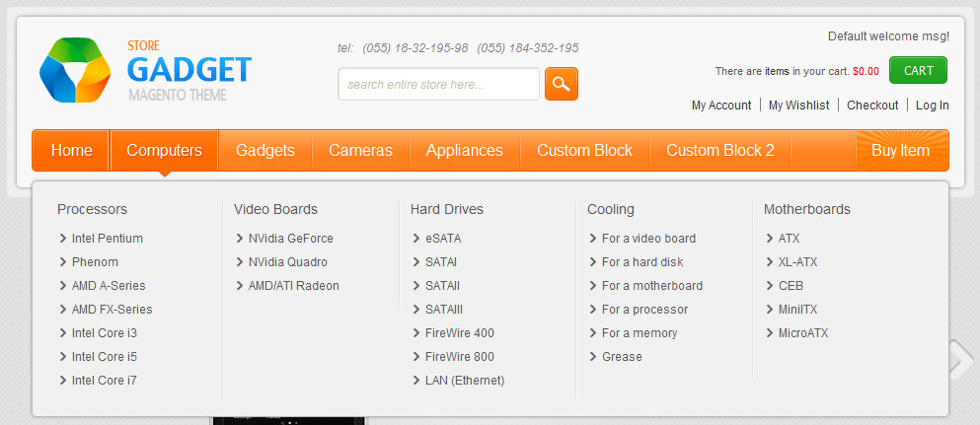The height and width of the screenshot is (425, 980).
Task: Click the $0.00 cart total
Action: coord(866,72)
